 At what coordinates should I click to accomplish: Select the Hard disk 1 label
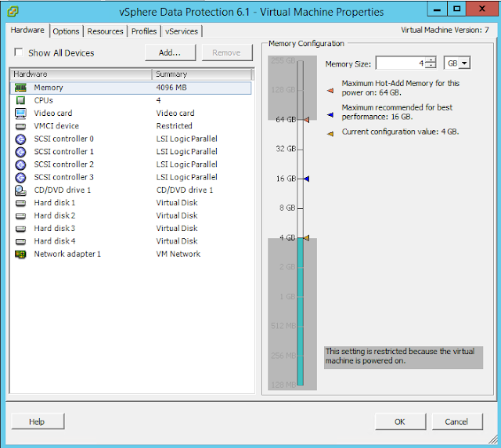point(55,203)
